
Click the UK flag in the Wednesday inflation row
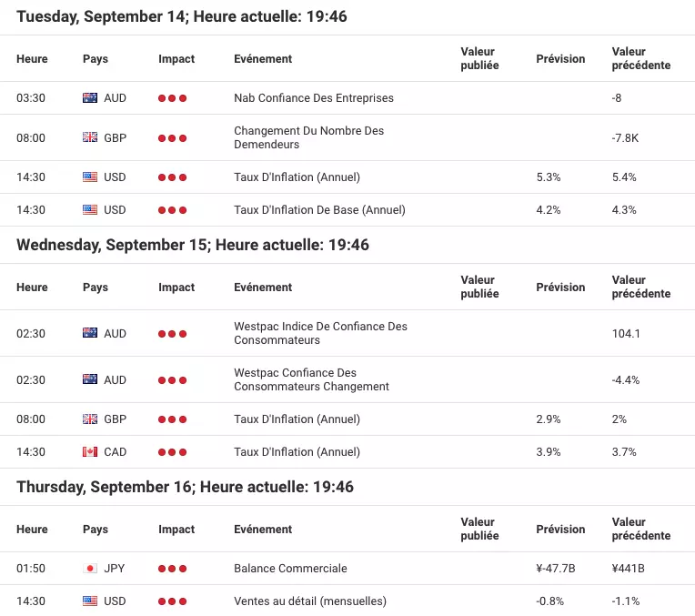90,419
